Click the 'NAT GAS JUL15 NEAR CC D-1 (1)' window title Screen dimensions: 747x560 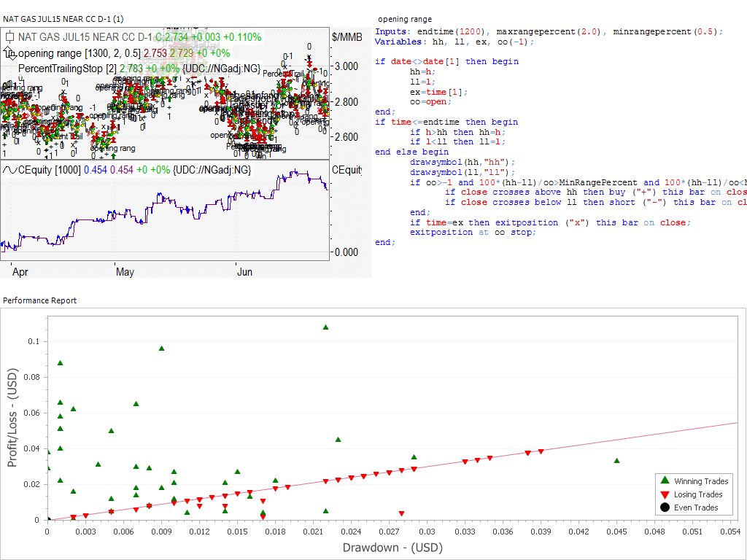pyautogui.click(x=63, y=19)
